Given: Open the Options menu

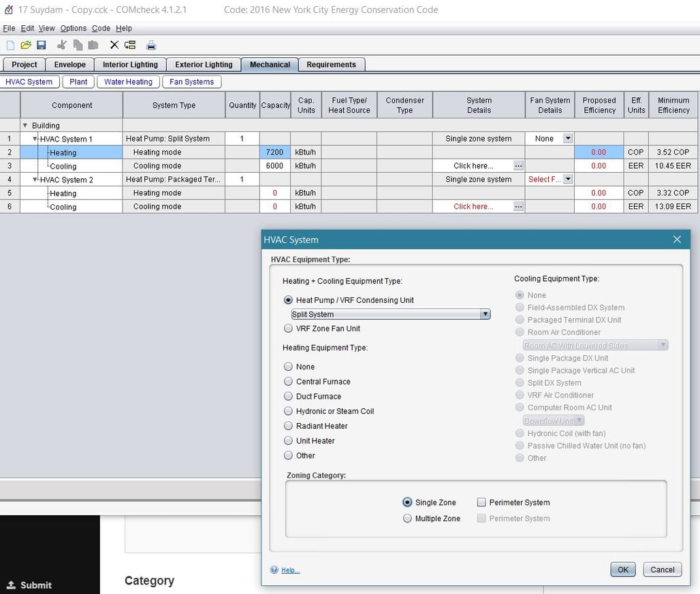Looking at the screenshot, I should (73, 29).
